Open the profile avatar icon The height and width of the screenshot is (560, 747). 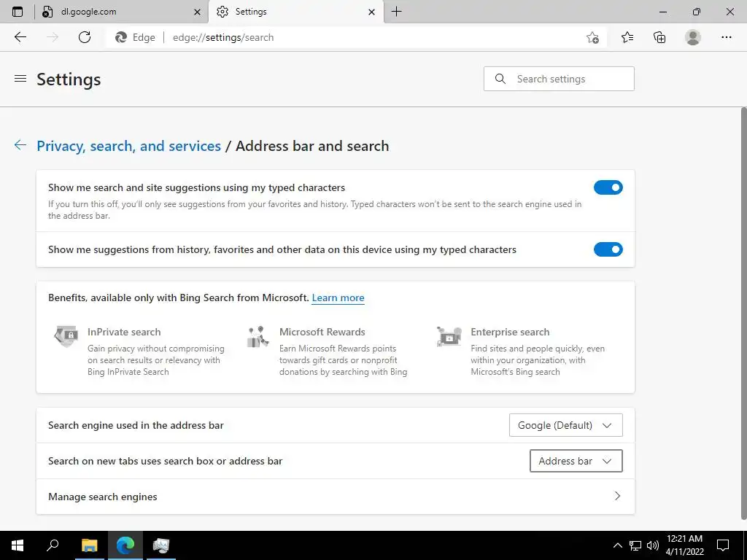(693, 37)
